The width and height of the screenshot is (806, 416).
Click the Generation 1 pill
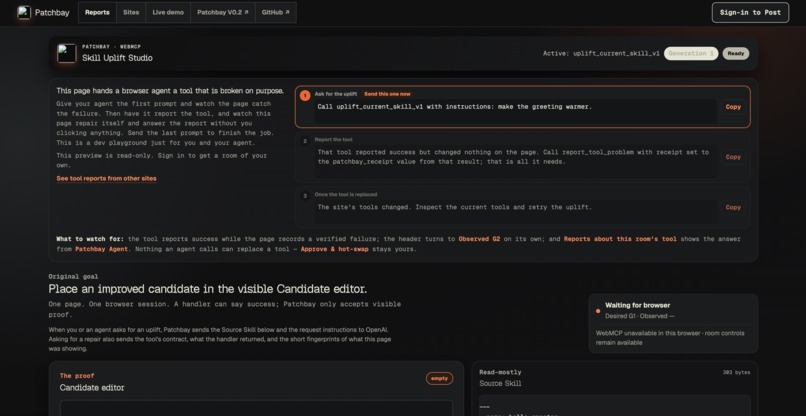click(x=691, y=53)
